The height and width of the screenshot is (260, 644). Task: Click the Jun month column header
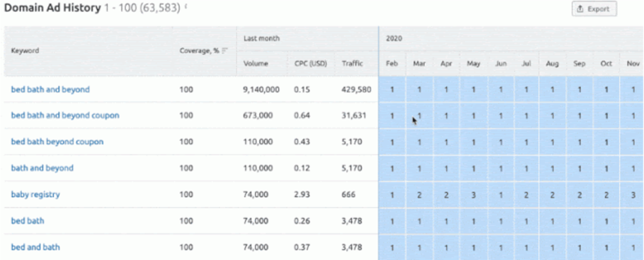click(x=501, y=64)
